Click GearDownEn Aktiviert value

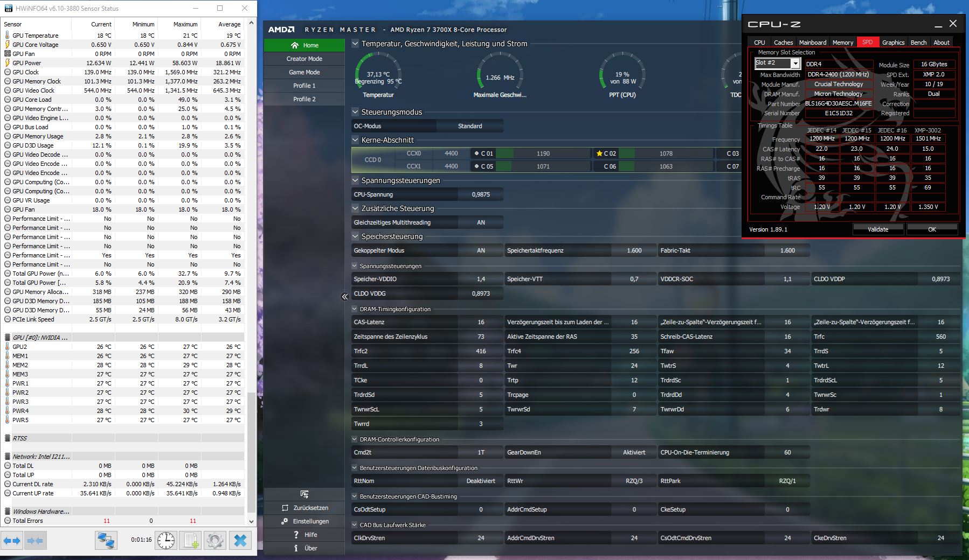634,452
